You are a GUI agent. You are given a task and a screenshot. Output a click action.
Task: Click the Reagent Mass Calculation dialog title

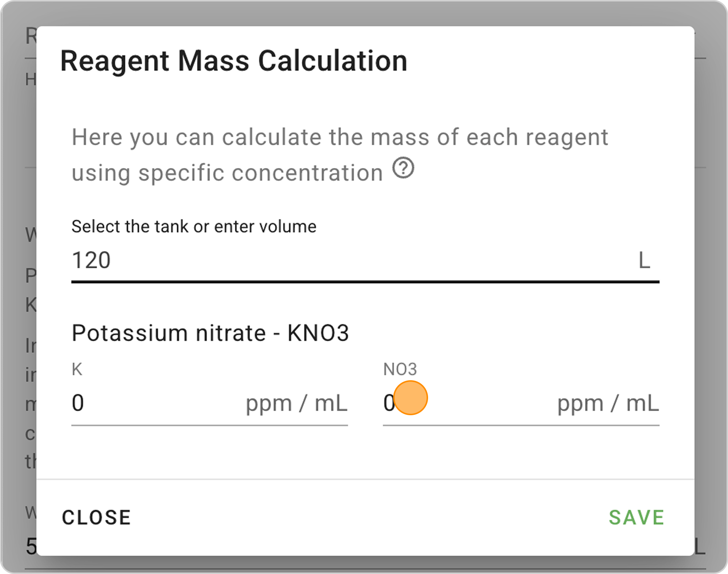[234, 61]
